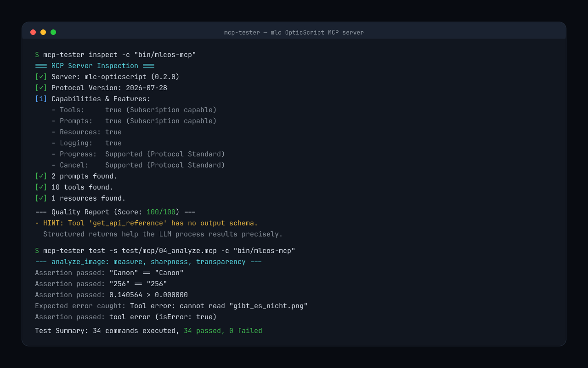Click the green '34 passed, 0 failed' result
588x368 pixels.
point(223,331)
